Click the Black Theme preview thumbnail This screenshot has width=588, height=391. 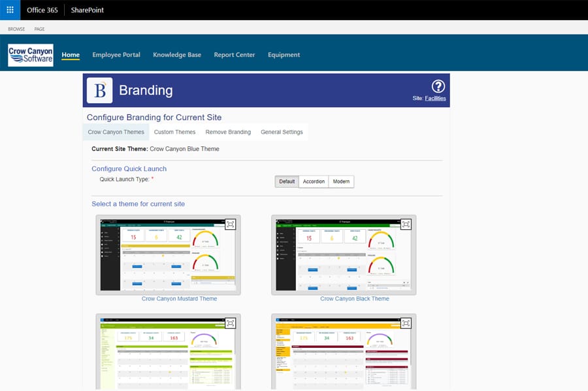tap(344, 255)
